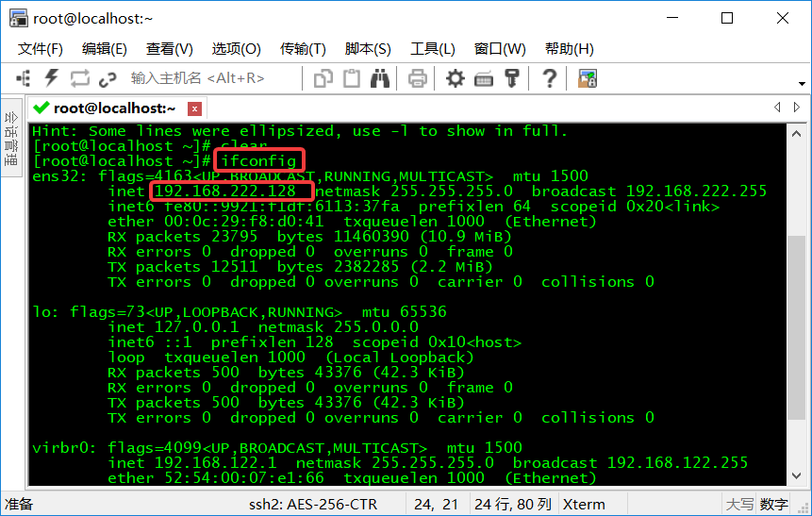Click the green connected checkmark on the tab
The width and height of the screenshot is (812, 516).
[x=41, y=108]
